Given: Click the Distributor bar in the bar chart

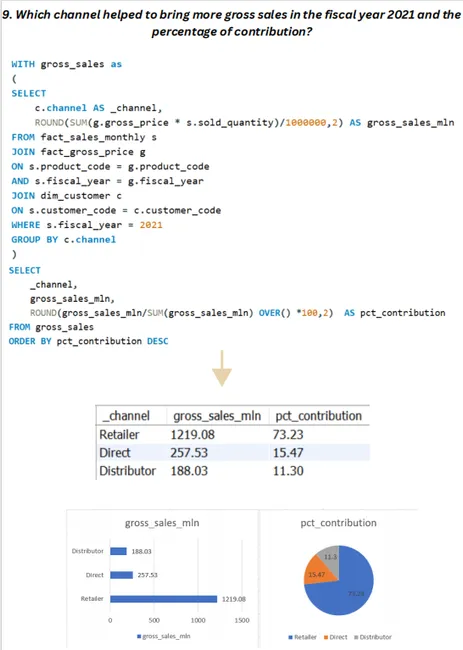Looking at the screenshot, I should [x=118, y=551].
